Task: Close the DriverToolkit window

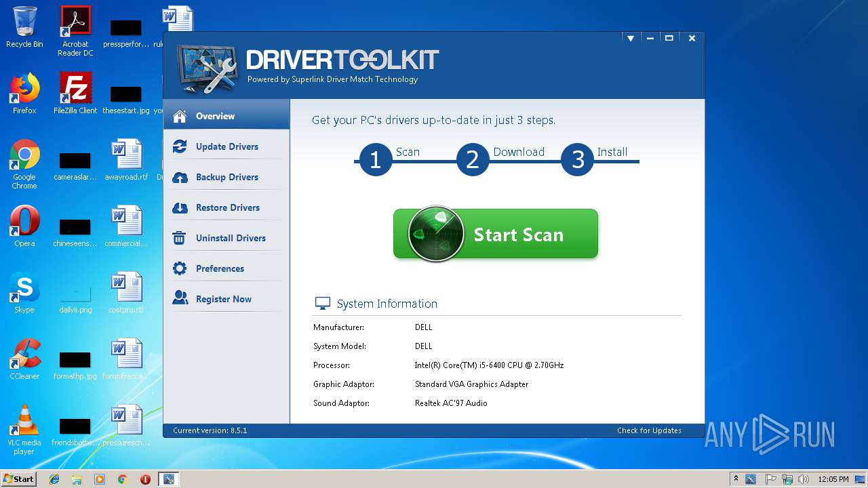Action: pos(692,39)
